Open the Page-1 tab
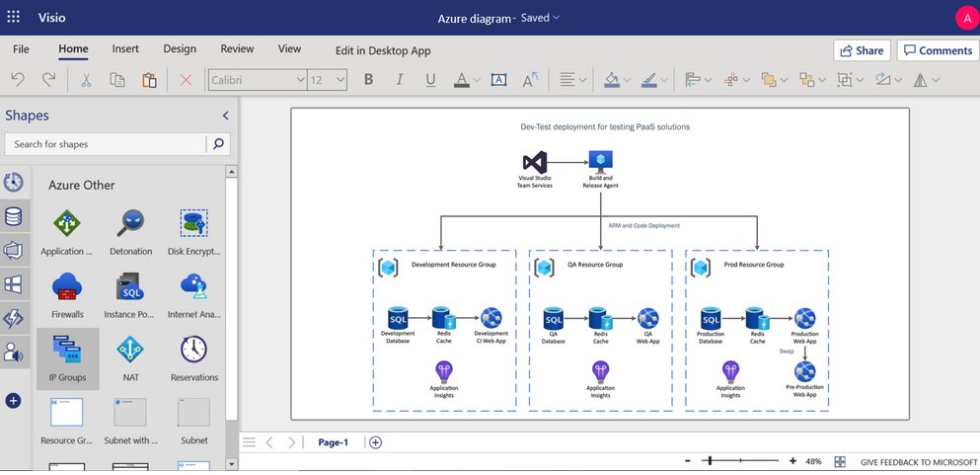 (334, 442)
